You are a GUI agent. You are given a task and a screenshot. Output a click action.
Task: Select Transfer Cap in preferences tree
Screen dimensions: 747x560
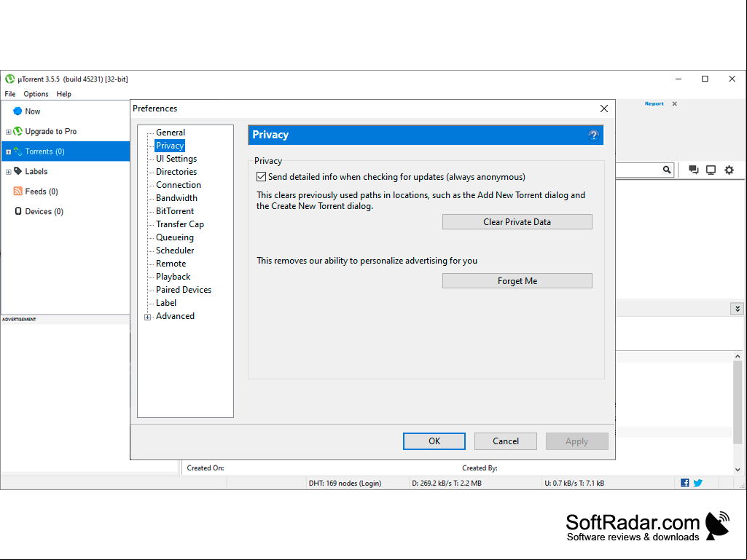click(x=180, y=224)
